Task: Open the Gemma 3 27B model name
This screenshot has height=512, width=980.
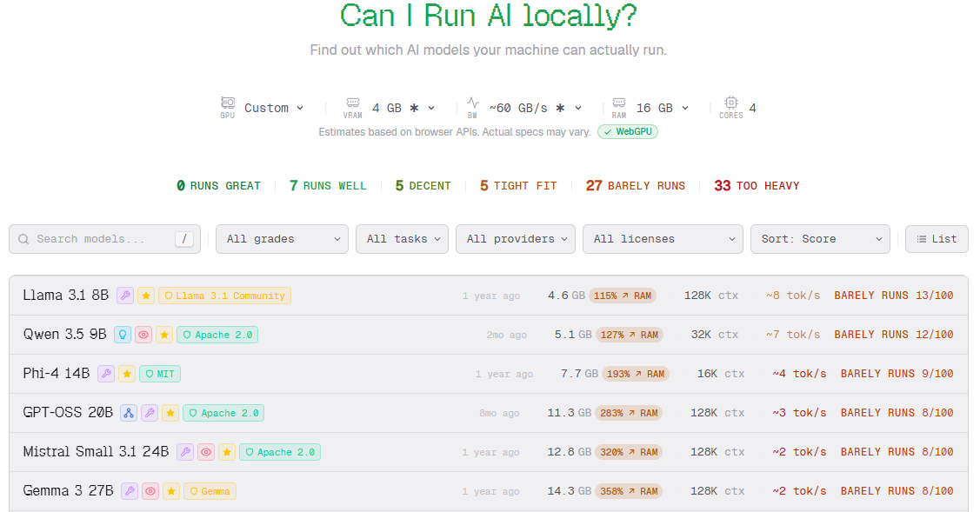Action: [x=68, y=491]
